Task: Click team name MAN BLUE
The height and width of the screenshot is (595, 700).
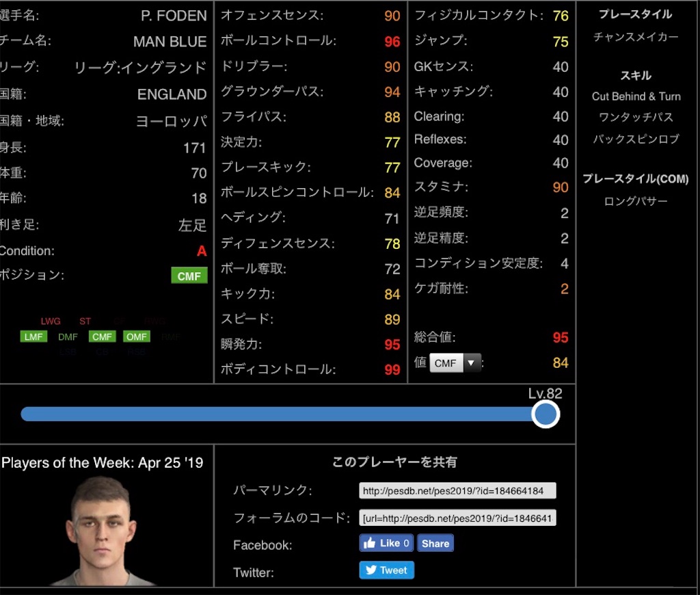Action: click(170, 42)
